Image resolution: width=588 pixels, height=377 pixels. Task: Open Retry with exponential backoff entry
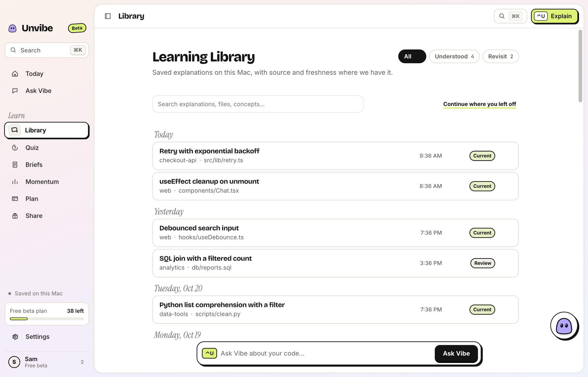(335, 156)
